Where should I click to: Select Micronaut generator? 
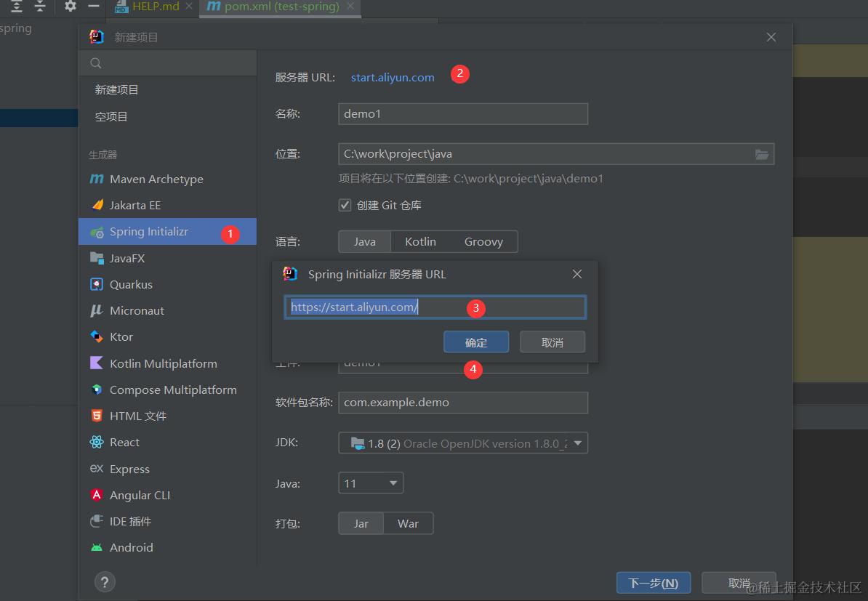point(167,310)
